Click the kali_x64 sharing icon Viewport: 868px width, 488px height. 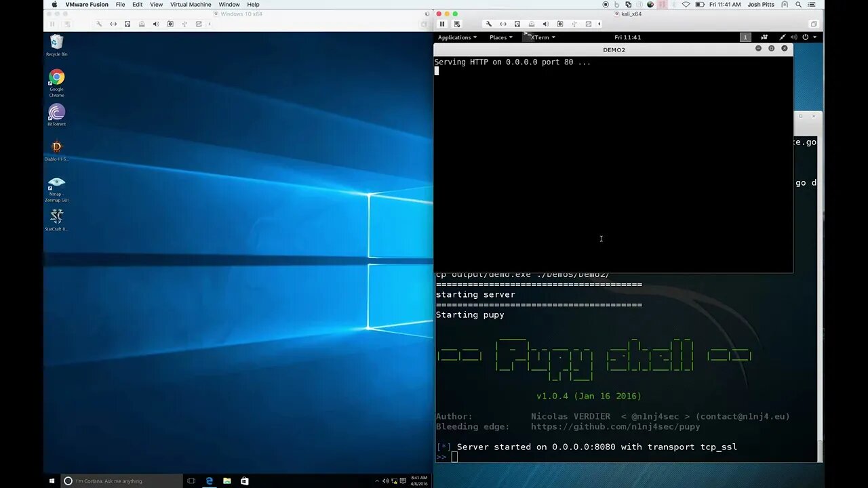(x=588, y=24)
